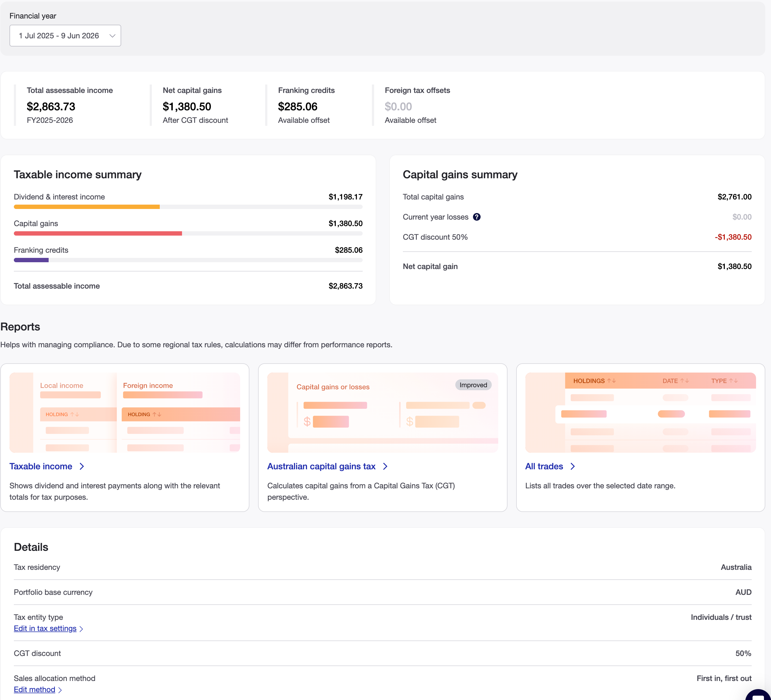Click the Edit method link
This screenshot has height=700, width=771.
point(35,690)
